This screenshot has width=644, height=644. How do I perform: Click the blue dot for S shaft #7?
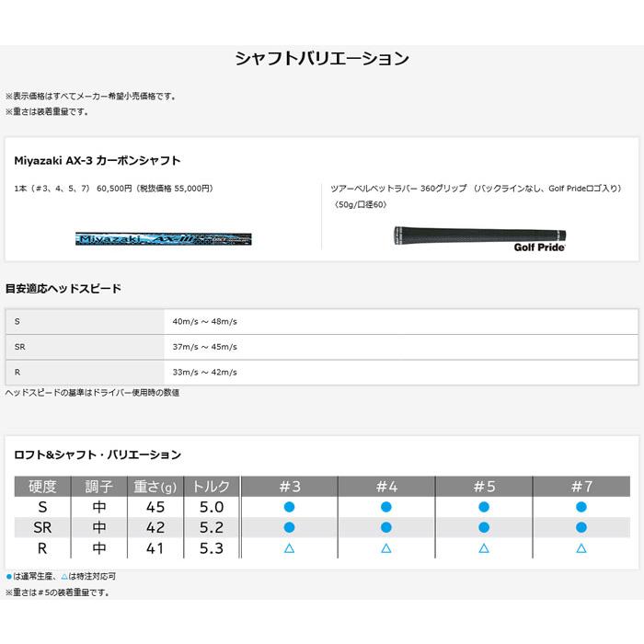tap(581, 507)
